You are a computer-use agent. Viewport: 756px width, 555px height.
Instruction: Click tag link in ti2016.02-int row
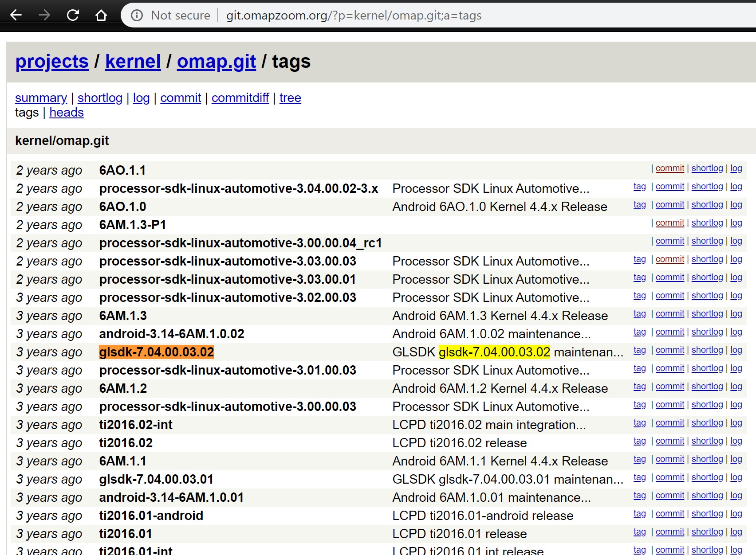point(639,422)
